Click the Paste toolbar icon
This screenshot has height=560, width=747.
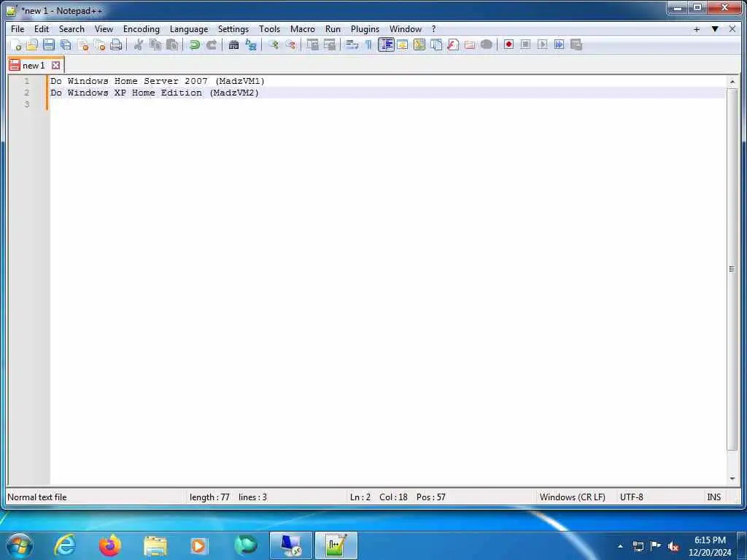(x=172, y=44)
